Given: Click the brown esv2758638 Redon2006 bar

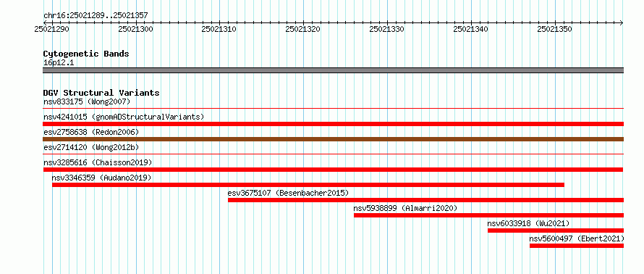Looking at the screenshot, I should pyautogui.click(x=333, y=139).
